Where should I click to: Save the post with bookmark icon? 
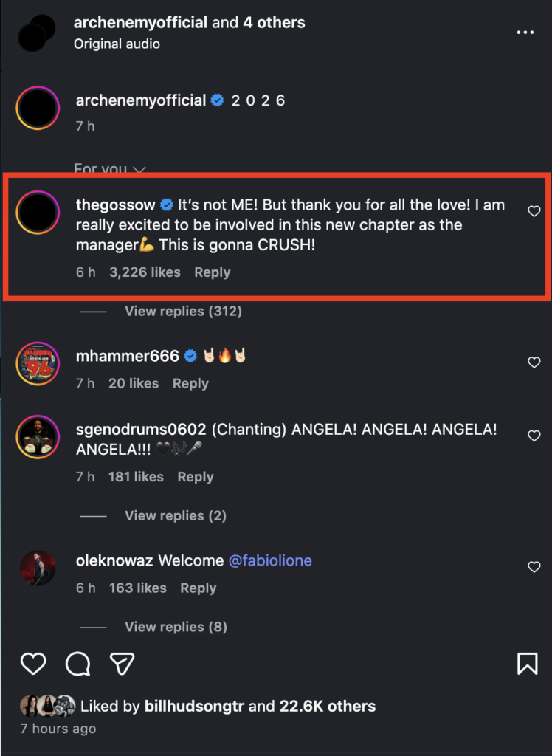coord(527,664)
